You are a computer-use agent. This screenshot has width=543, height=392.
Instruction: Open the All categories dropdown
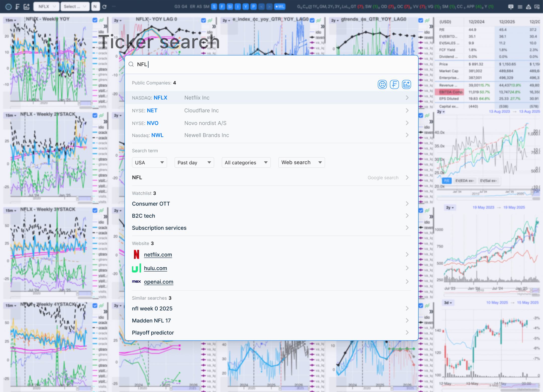(x=246, y=163)
